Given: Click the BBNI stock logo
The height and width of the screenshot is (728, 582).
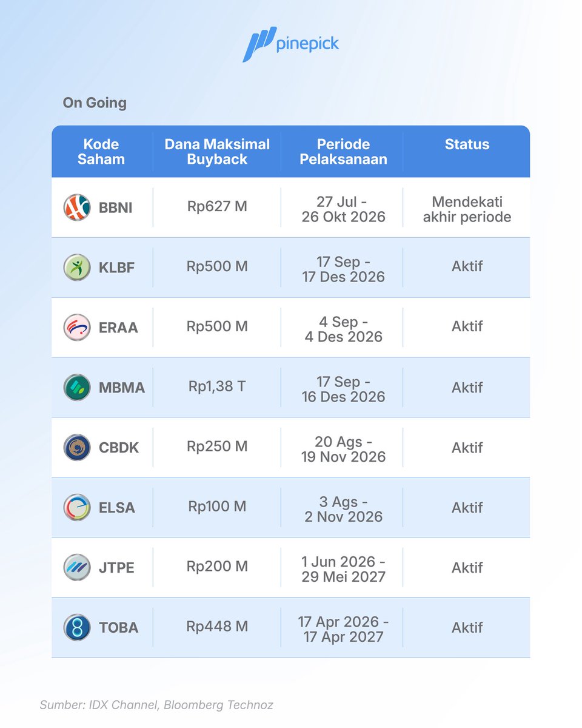Looking at the screenshot, I should (x=77, y=207).
